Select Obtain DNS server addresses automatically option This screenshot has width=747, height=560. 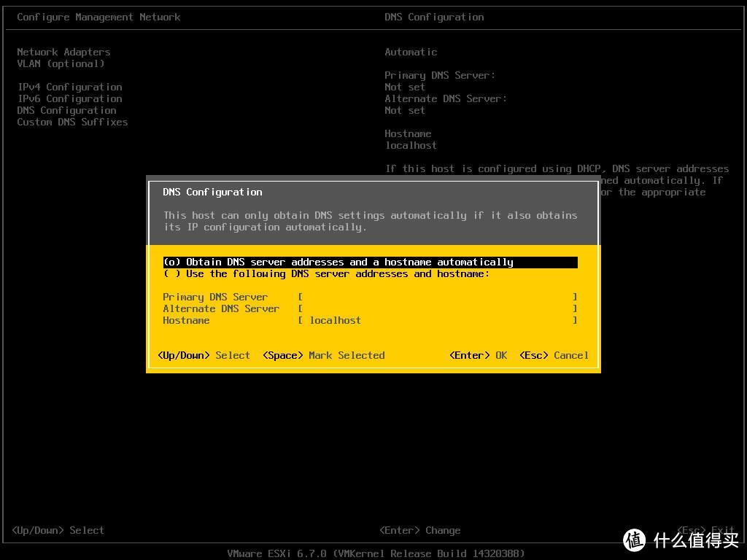point(338,262)
